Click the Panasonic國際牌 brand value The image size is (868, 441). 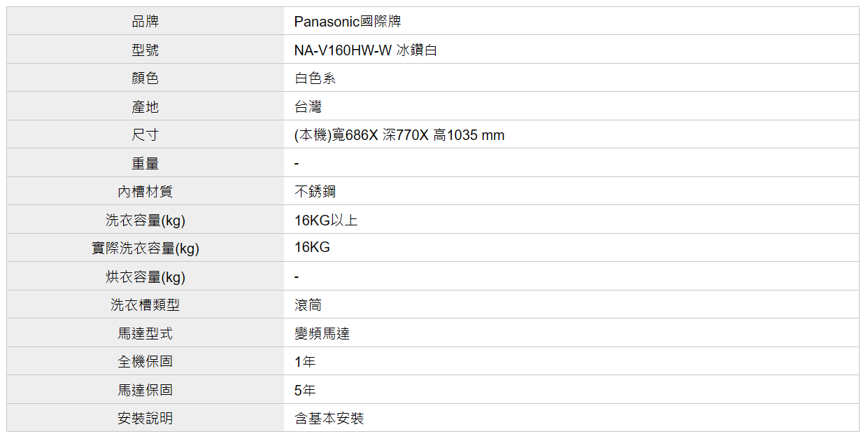tap(348, 22)
